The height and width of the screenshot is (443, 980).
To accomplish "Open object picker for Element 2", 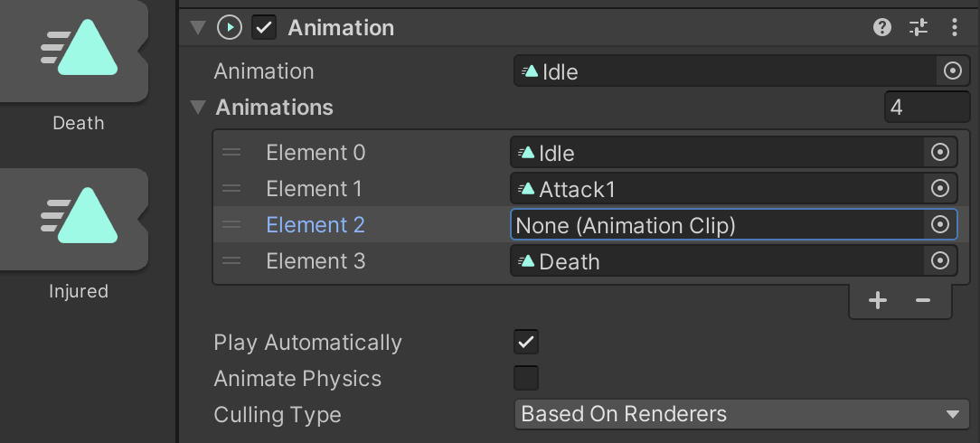I will point(940,225).
